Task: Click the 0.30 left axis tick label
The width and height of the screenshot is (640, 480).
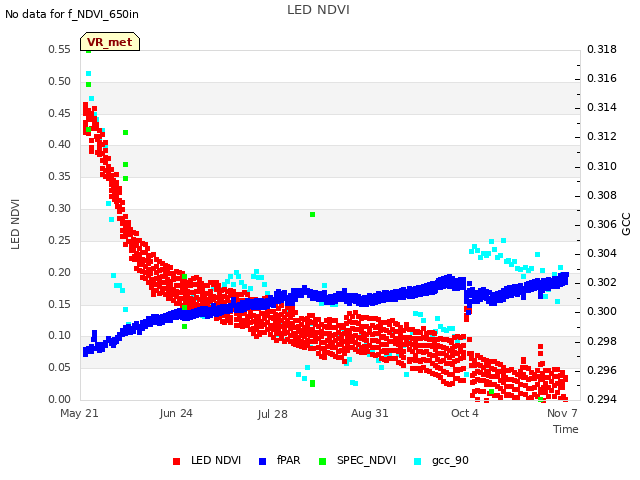Action: 60,208
